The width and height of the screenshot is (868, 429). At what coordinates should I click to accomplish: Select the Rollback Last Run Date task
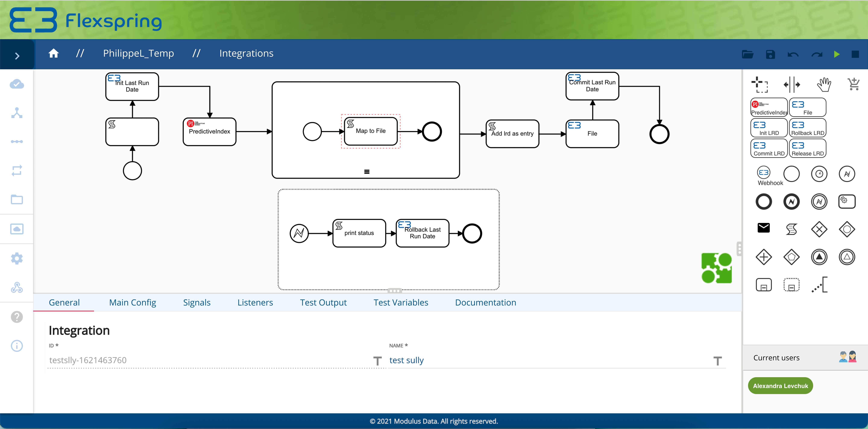[x=423, y=233]
